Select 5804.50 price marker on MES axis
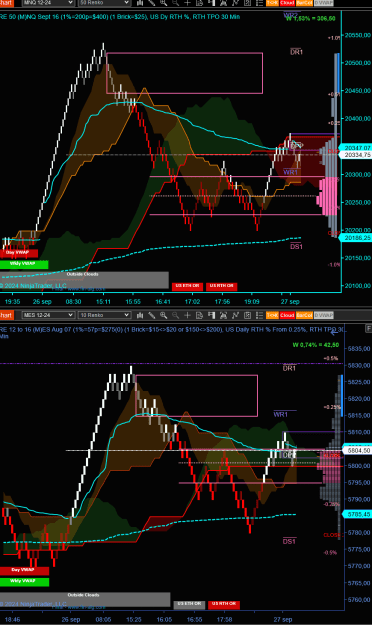This screenshot has height=625, width=372. pos(358,450)
